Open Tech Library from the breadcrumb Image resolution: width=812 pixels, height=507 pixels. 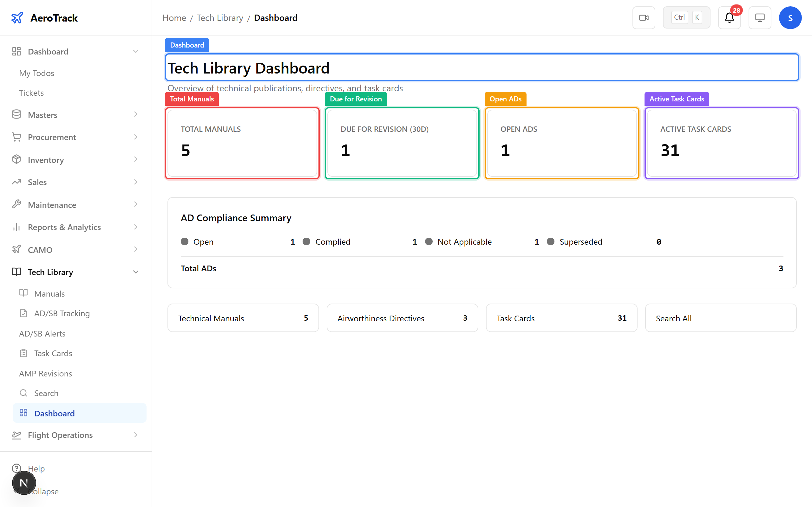pyautogui.click(x=220, y=17)
